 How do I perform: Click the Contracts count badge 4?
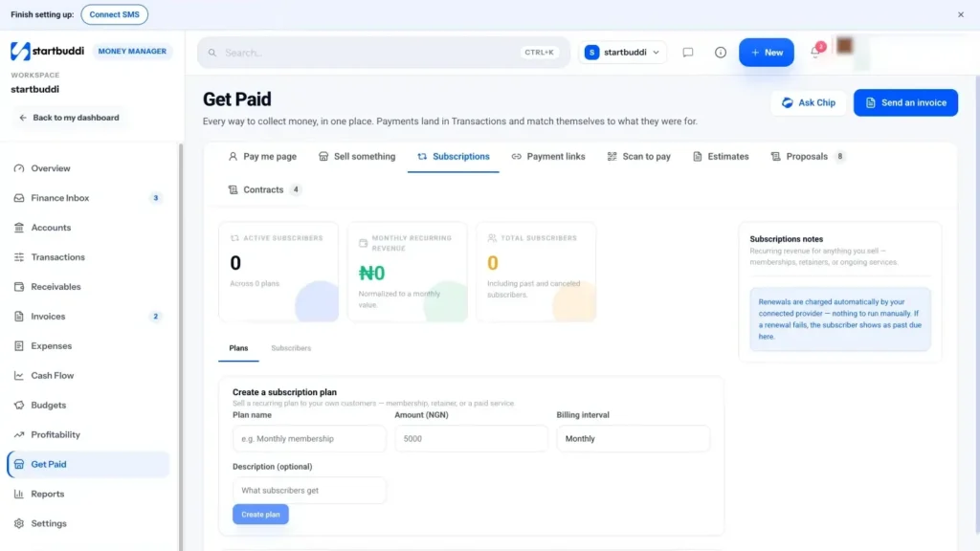click(296, 189)
